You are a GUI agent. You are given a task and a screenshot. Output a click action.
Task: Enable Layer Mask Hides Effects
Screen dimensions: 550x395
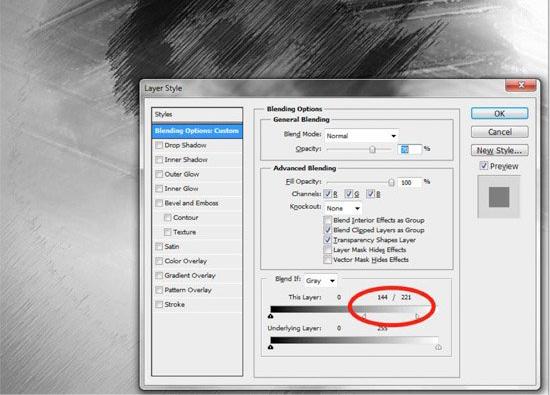[327, 250]
